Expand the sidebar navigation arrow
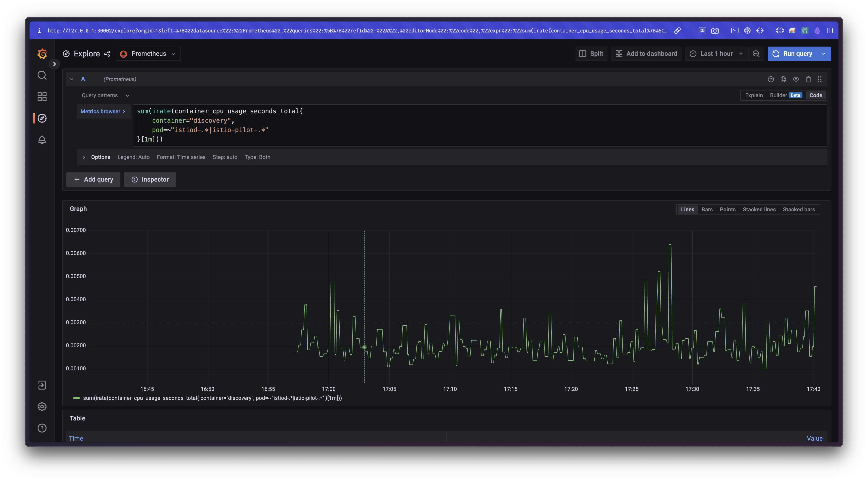Screen dimensions: 868x480 pyautogui.click(x=54, y=64)
